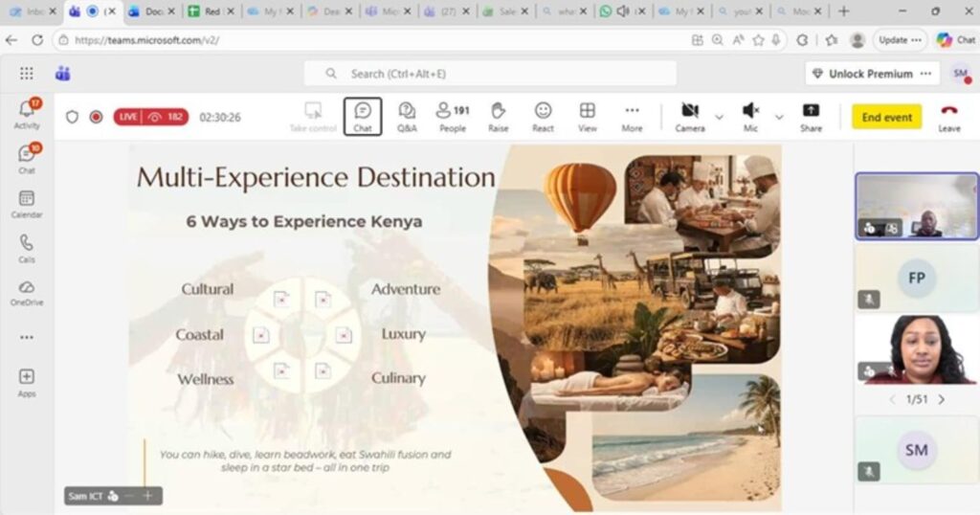Unmute the Mic
Viewport: 980px width, 515px height.
750,117
